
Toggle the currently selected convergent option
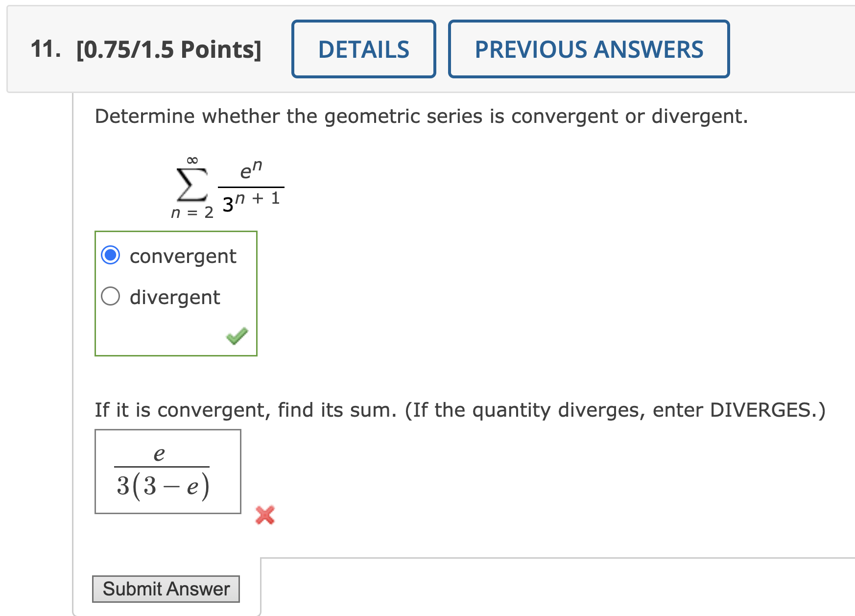[111, 255]
